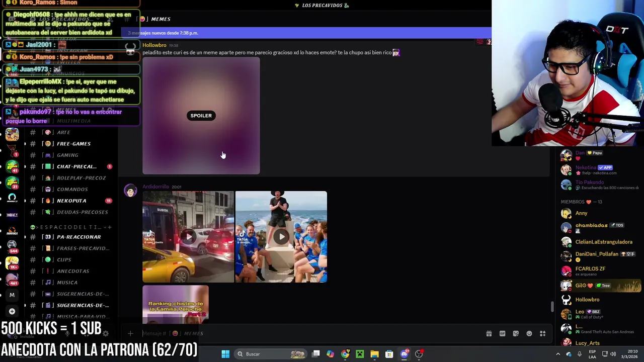Open the emoji picker
The image size is (644, 362).
529,333
